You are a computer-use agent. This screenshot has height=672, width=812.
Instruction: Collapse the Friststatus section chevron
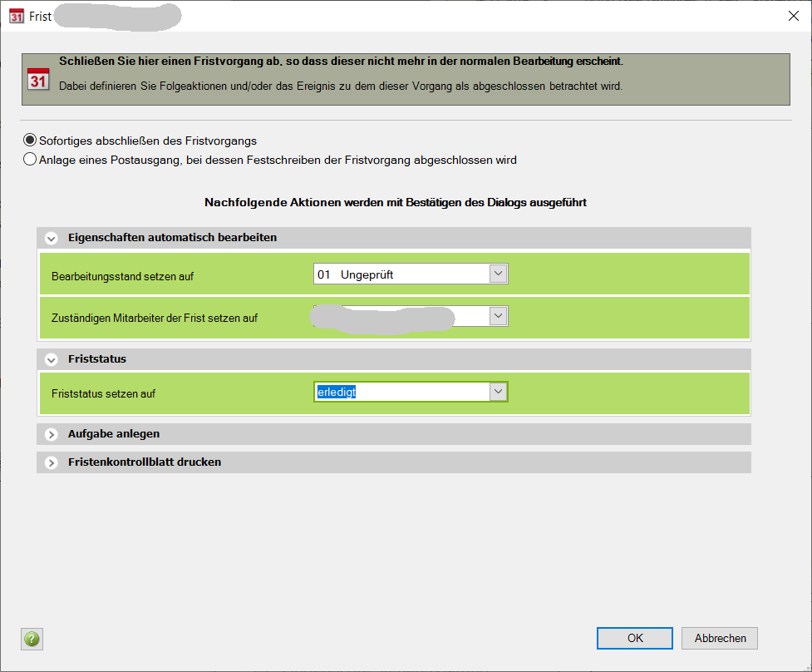(52, 360)
